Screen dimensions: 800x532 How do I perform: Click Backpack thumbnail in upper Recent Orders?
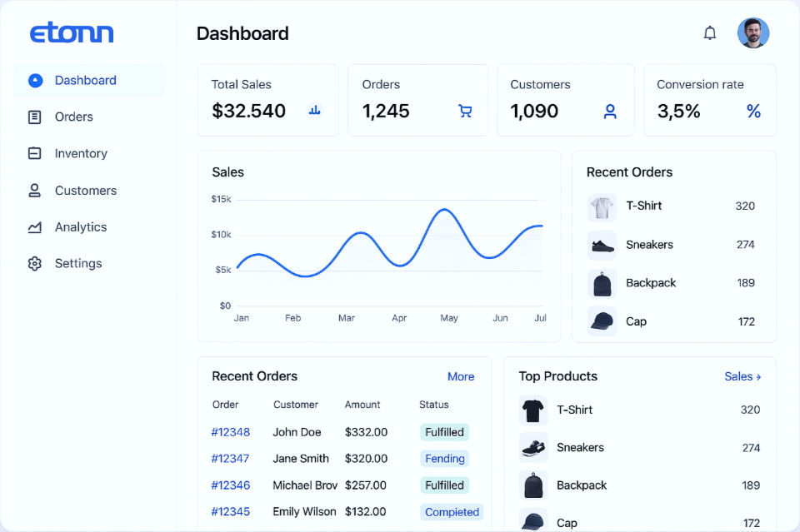[x=602, y=283]
